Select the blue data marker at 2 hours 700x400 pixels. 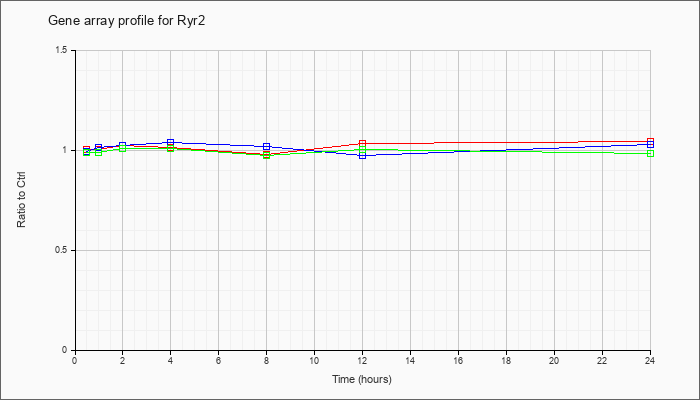(x=122, y=145)
